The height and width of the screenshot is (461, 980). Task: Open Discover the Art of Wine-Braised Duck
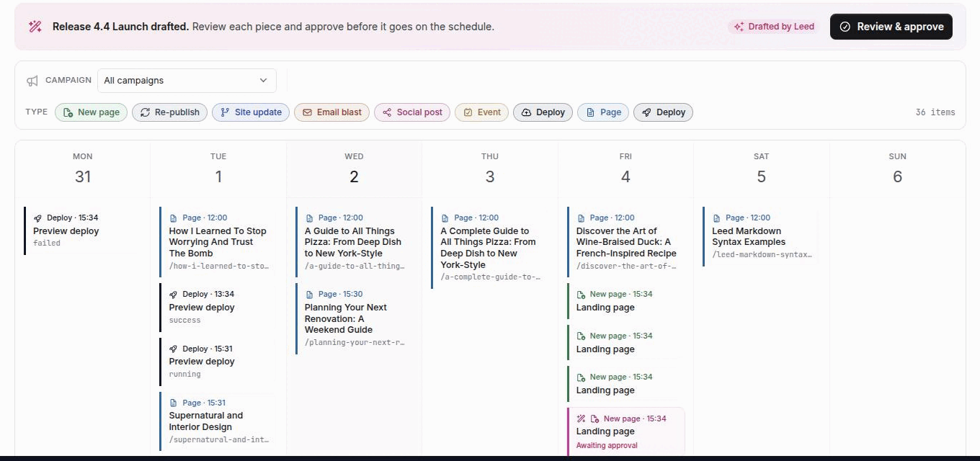tap(625, 242)
